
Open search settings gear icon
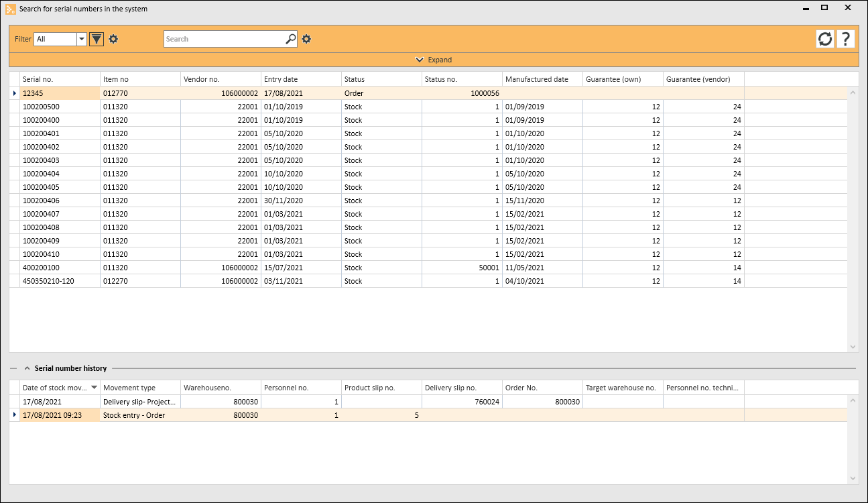pos(306,39)
